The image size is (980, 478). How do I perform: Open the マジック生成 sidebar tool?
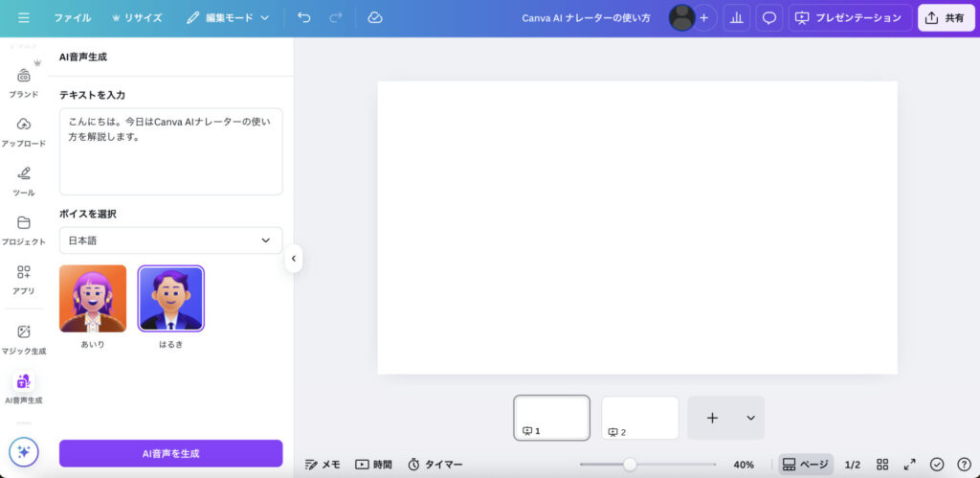tap(24, 338)
